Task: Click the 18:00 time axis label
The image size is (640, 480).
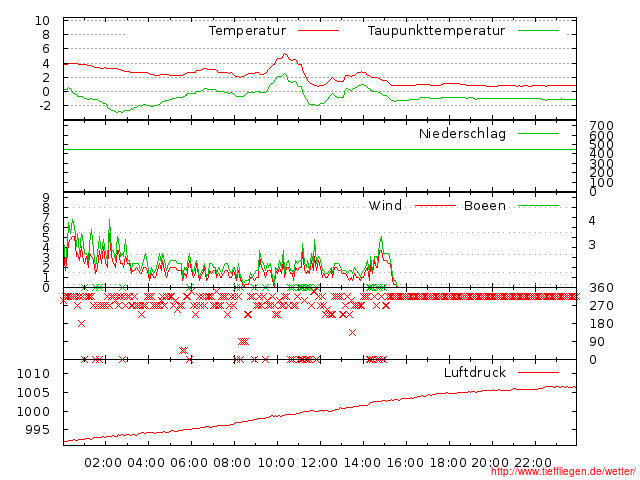Action: tap(448, 463)
